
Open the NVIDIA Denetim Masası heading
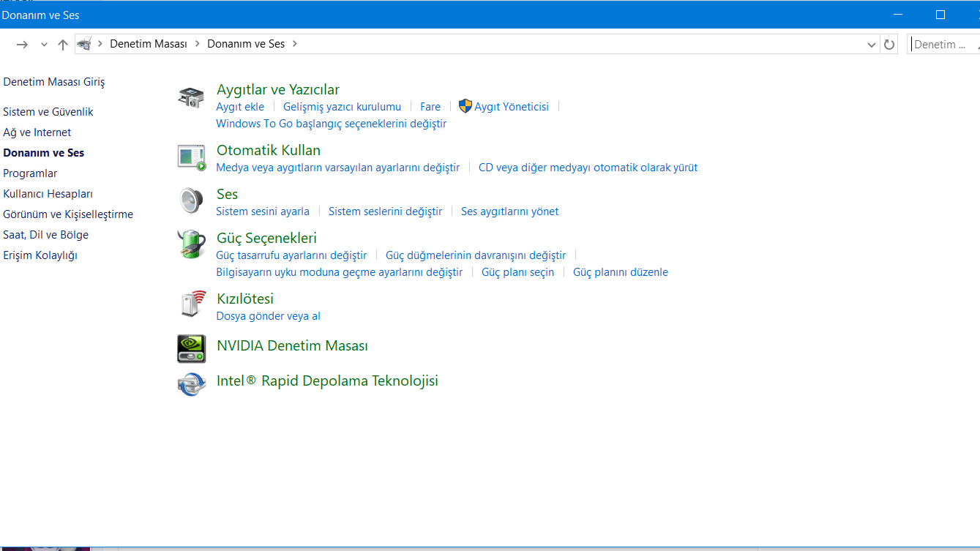(x=293, y=345)
